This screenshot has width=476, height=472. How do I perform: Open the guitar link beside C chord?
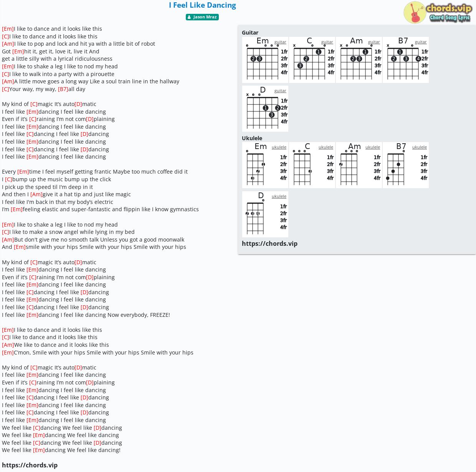(327, 42)
